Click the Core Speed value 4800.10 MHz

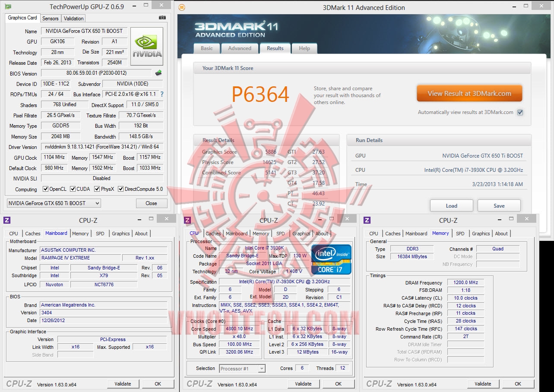(239, 329)
